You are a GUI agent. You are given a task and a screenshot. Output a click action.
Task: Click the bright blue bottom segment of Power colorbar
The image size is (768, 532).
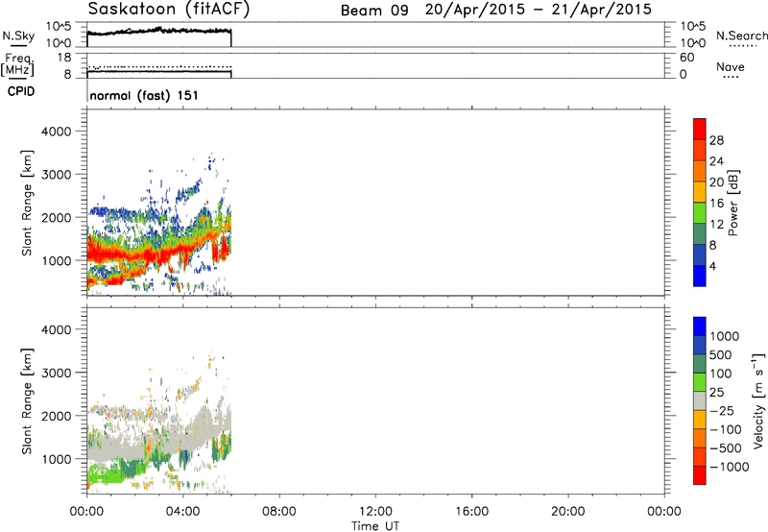pyautogui.click(x=700, y=276)
